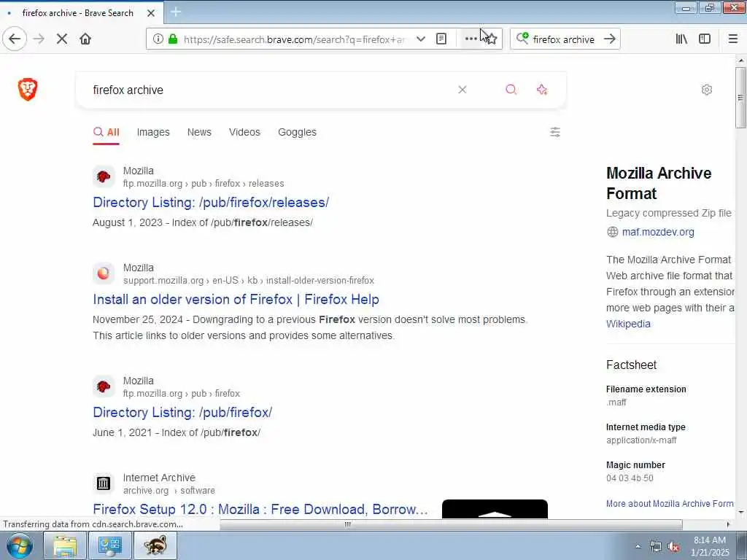Stop loading the page

click(x=62, y=39)
